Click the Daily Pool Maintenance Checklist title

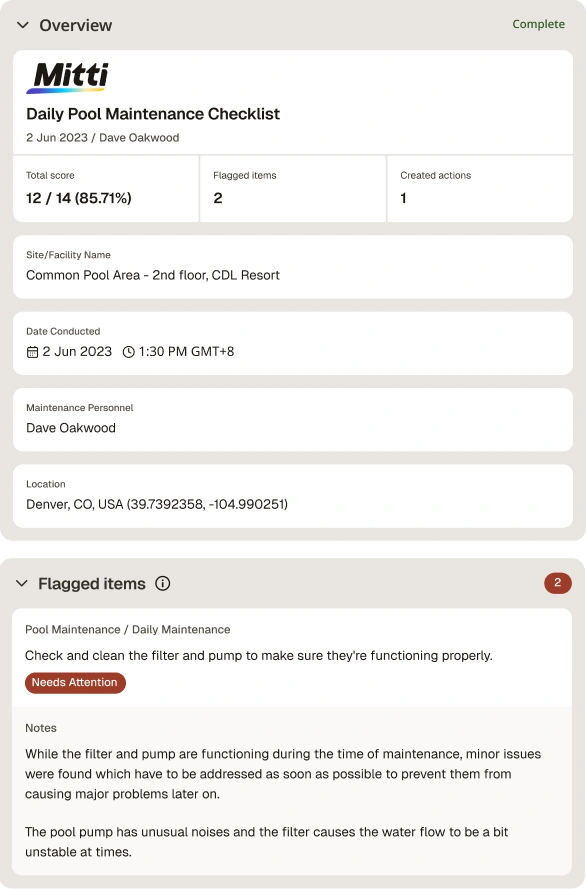153,114
